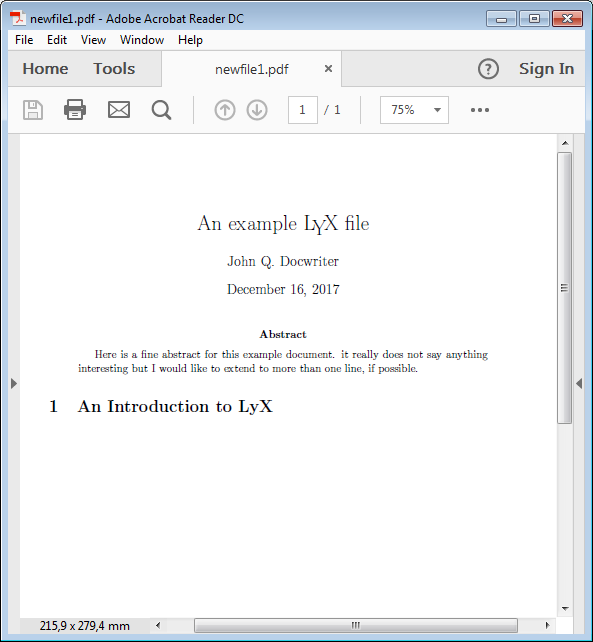The height and width of the screenshot is (642, 593).
Task: Minimize the Acrobat Reader window
Action: click(501, 19)
